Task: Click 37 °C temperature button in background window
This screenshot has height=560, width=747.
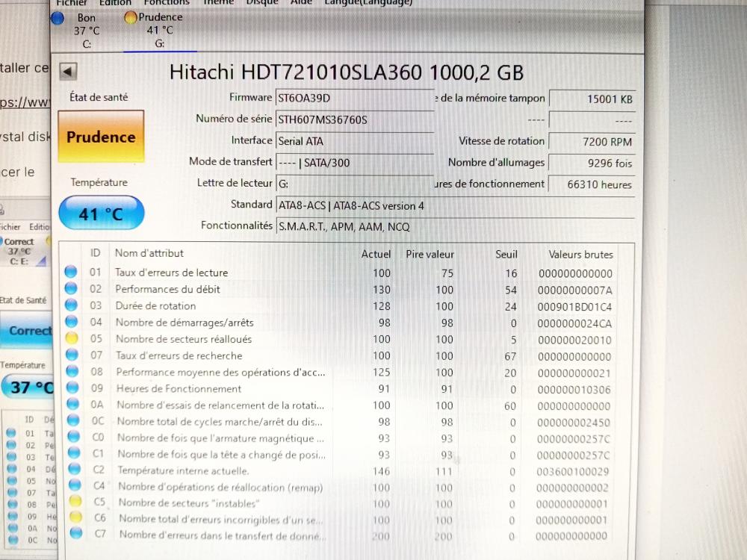Action: tap(27, 387)
